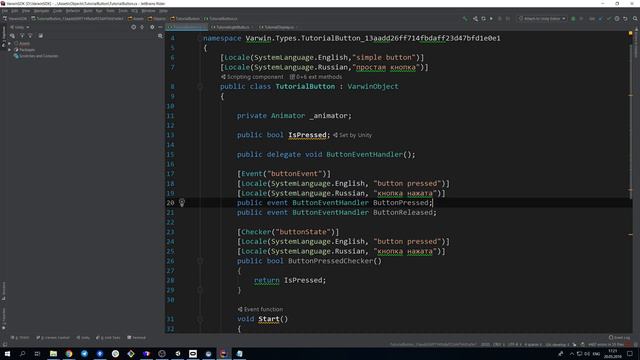Click the VCS history clock icon
Image resolution: width=640 pixels, height=360 pixels.
coord(617,19)
